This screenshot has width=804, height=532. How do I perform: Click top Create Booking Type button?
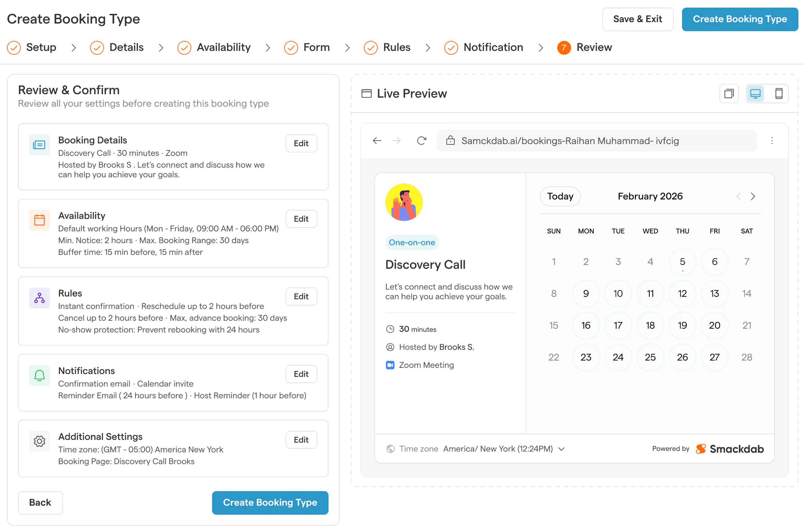[740, 19]
